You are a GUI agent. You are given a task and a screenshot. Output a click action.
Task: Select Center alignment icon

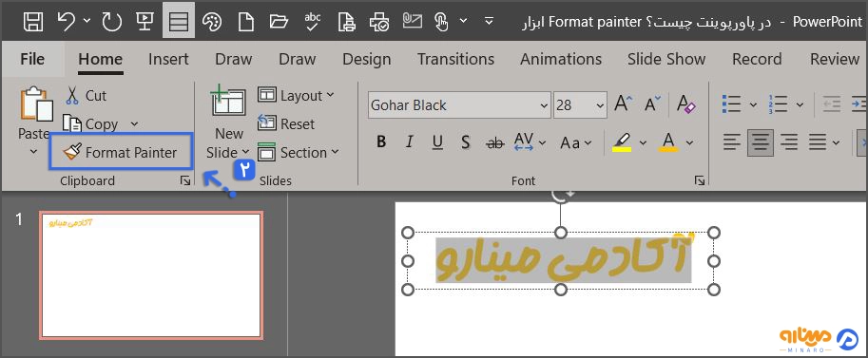760,142
